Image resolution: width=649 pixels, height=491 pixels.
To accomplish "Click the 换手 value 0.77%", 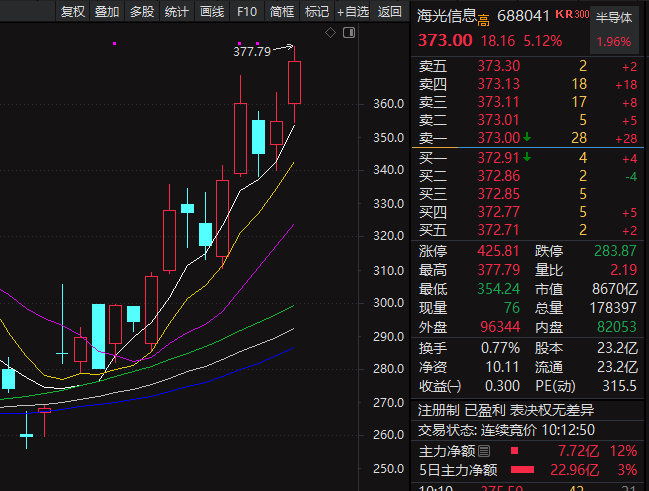I will [x=500, y=349].
